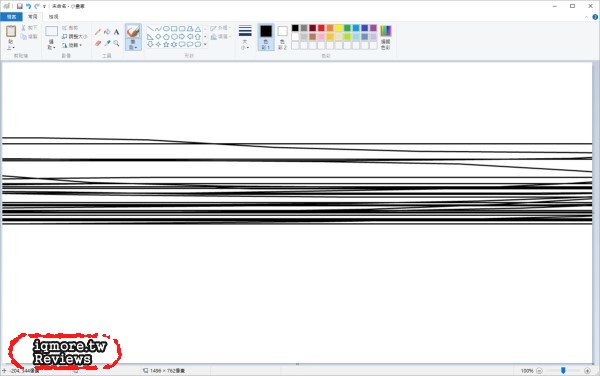
Task: Click the zoom slider handle
Action: (563, 370)
